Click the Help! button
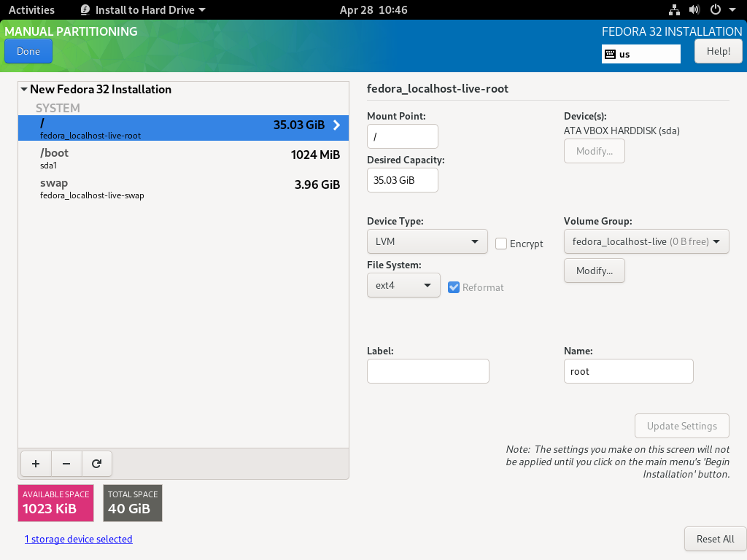The height and width of the screenshot is (560, 747). click(718, 51)
